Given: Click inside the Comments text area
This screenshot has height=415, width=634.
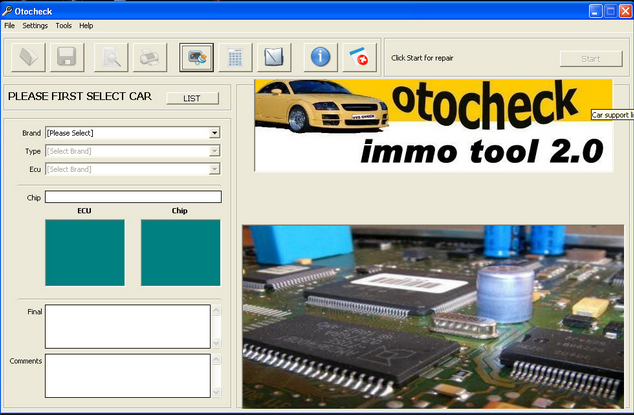Looking at the screenshot, I should pos(128,376).
